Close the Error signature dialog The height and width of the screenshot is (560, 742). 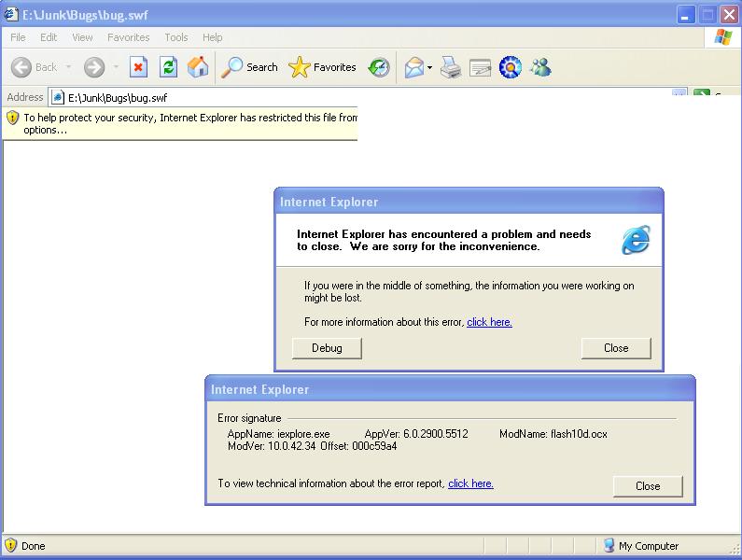pyautogui.click(x=648, y=486)
